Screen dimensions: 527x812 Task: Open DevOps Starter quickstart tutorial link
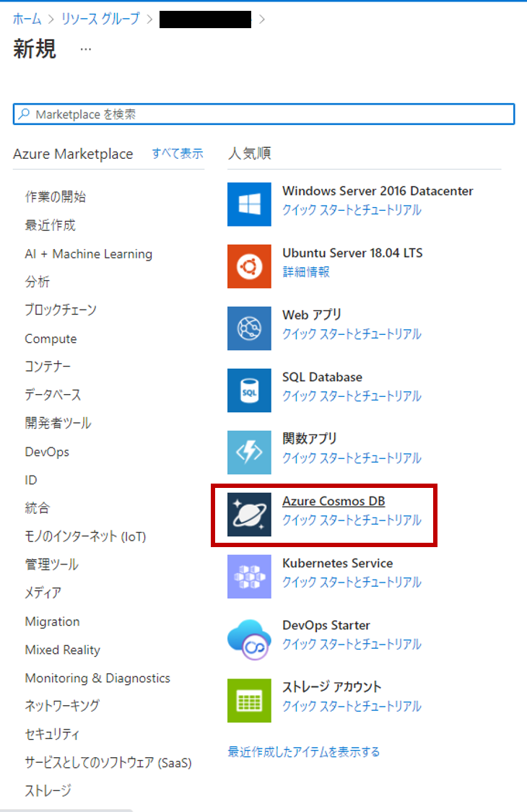[x=352, y=645]
